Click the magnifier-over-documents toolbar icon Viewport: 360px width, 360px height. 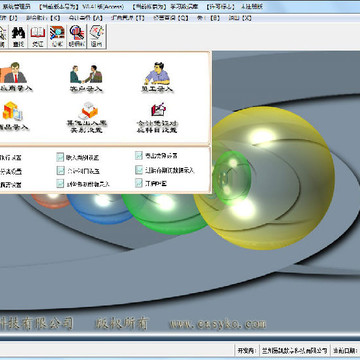click(x=77, y=36)
